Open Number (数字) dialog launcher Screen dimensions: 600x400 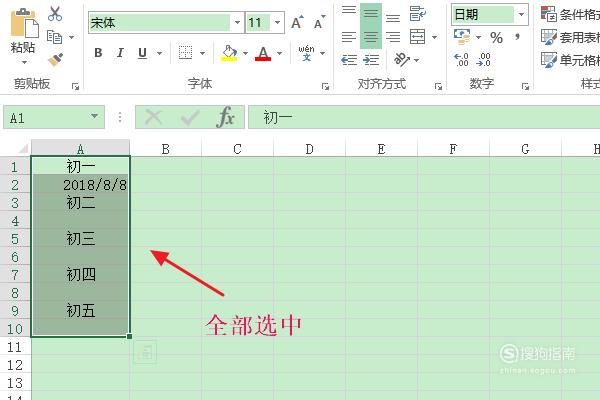point(525,87)
